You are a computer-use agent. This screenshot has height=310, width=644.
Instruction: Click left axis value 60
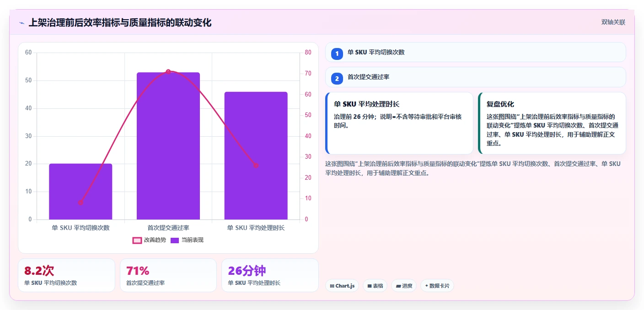[28, 53]
